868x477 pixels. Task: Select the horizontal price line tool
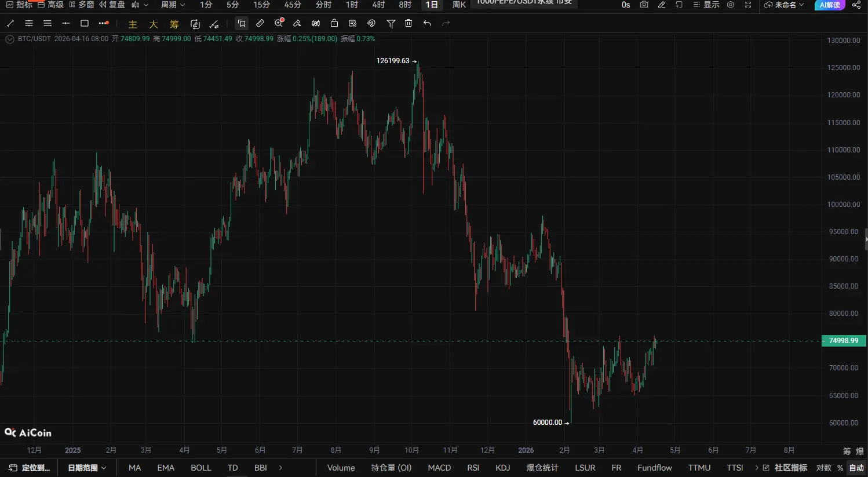click(x=66, y=24)
